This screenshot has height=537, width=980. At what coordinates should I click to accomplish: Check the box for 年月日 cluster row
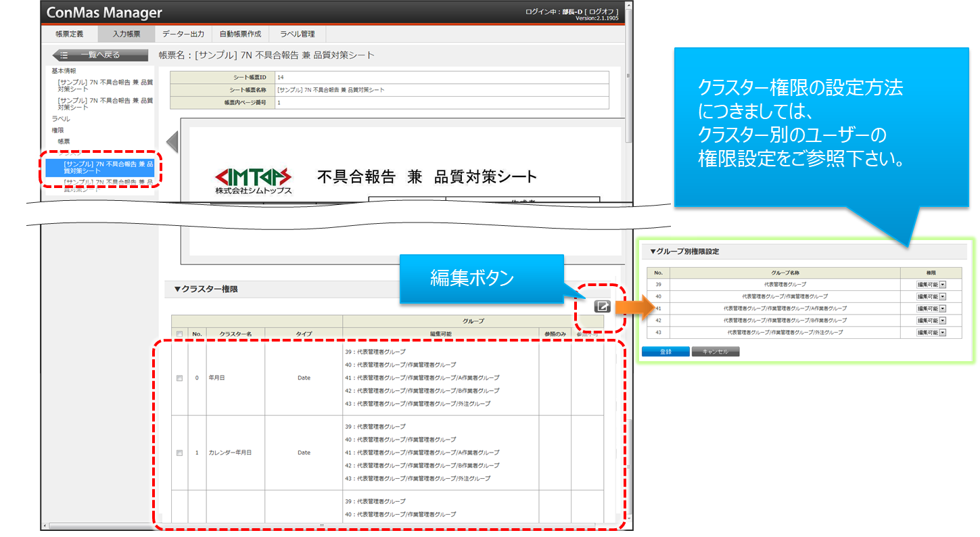tap(179, 378)
